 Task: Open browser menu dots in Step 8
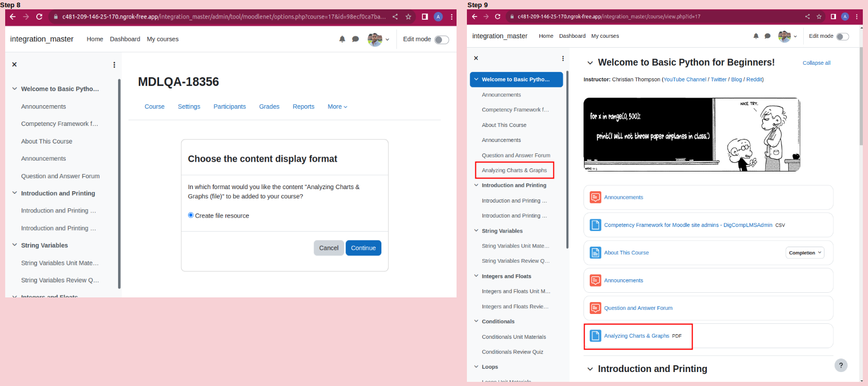click(452, 17)
